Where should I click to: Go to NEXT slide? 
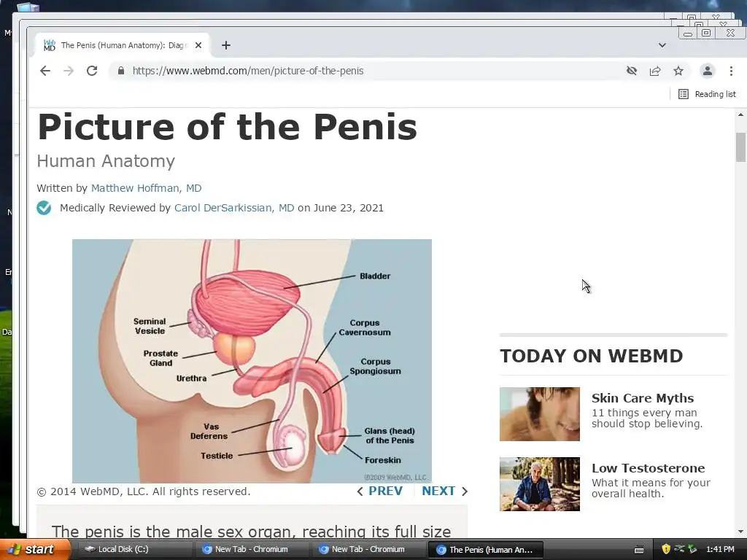pos(444,491)
